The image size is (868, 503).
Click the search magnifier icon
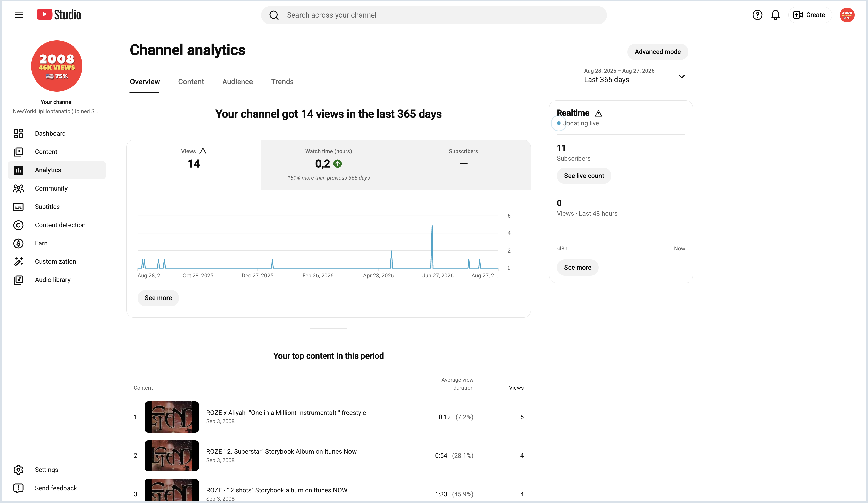pyautogui.click(x=274, y=15)
